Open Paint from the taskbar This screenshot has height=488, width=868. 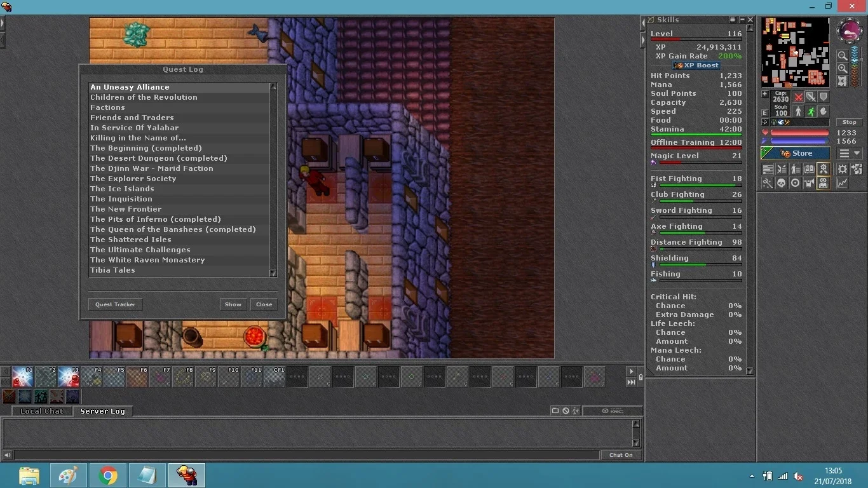(x=69, y=475)
